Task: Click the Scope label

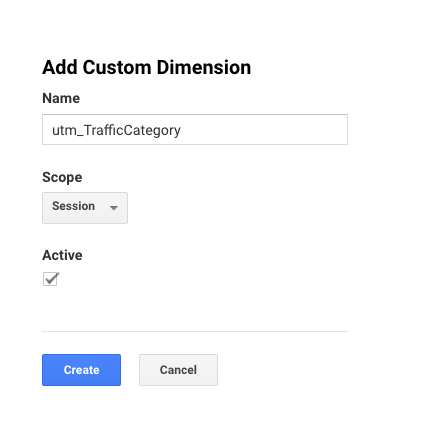Action: pyautogui.click(x=62, y=177)
